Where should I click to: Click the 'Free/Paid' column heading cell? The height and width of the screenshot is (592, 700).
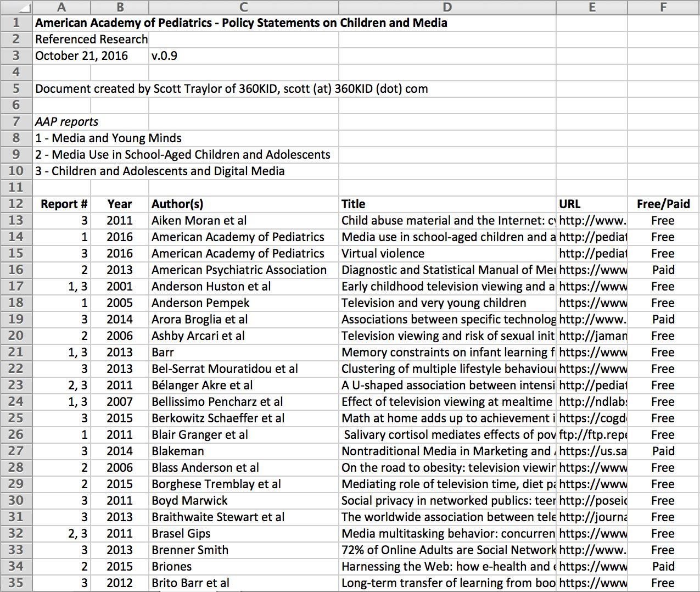click(663, 204)
